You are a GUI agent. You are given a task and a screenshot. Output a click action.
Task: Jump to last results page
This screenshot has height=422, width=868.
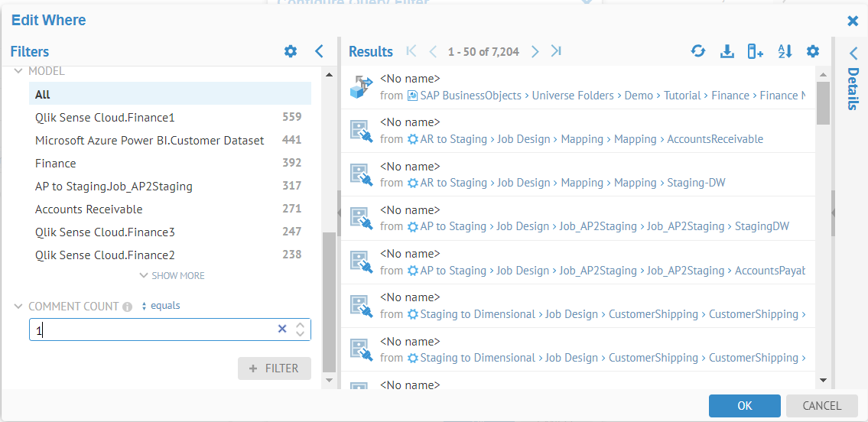coord(556,51)
